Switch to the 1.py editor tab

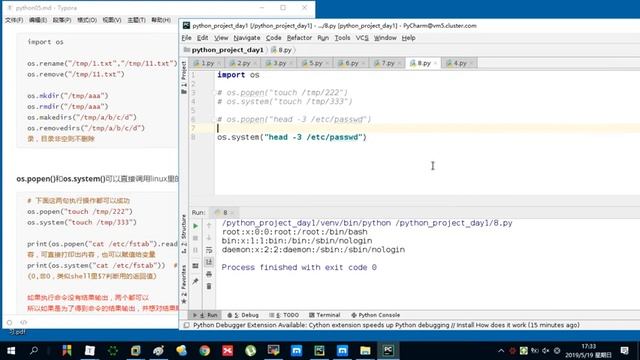pos(207,63)
